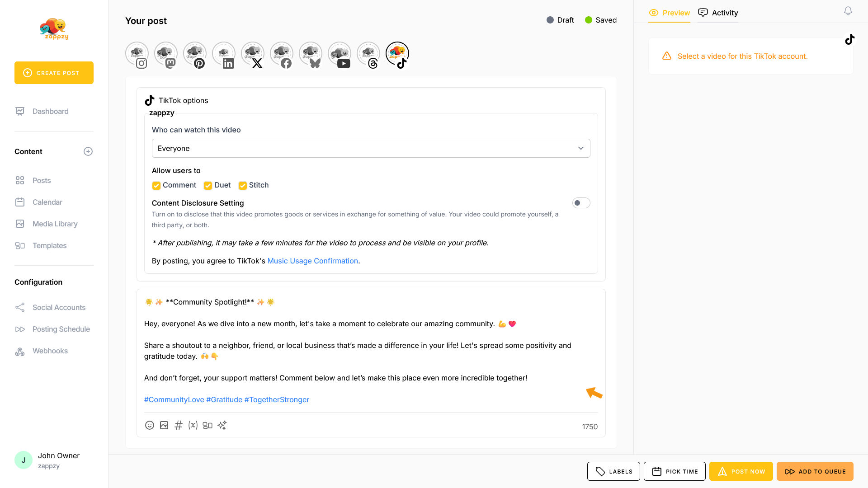
Task: Click the AI sparkle assistant icon
Action: coord(222,425)
